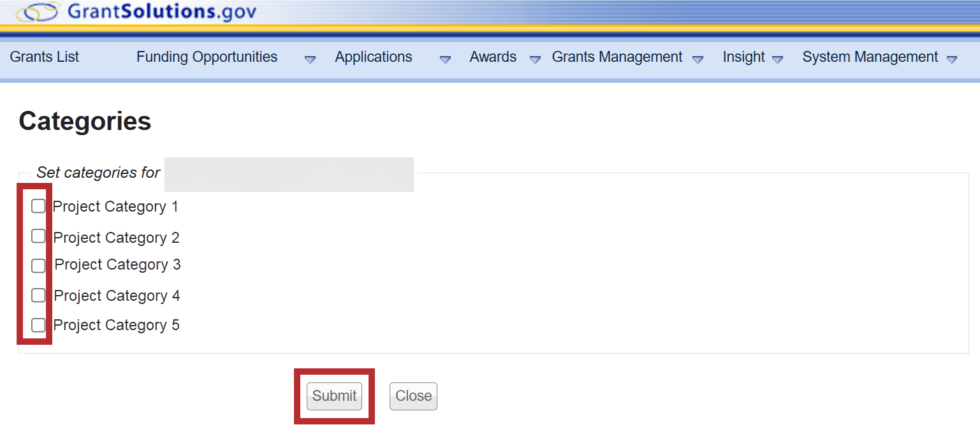Expand the Awards dropdown arrow
Viewport: 980px width, 441px height.
(535, 59)
